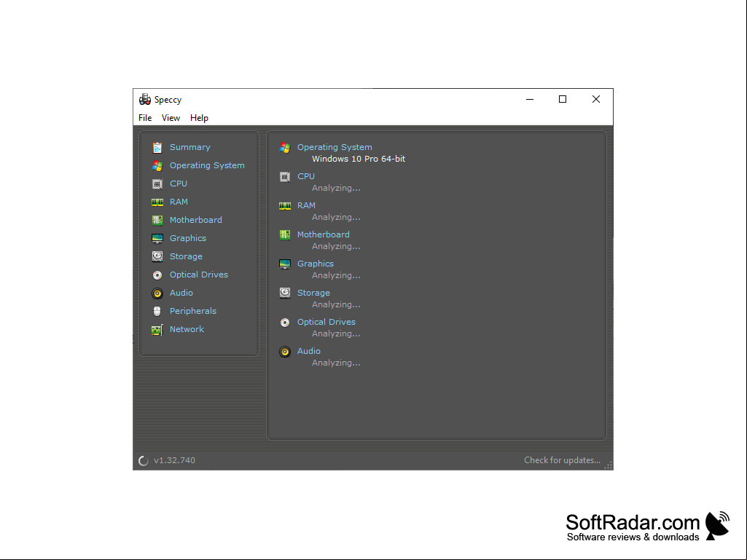Click Motherboard heading link in summary
The image size is (747, 560).
pyautogui.click(x=324, y=234)
